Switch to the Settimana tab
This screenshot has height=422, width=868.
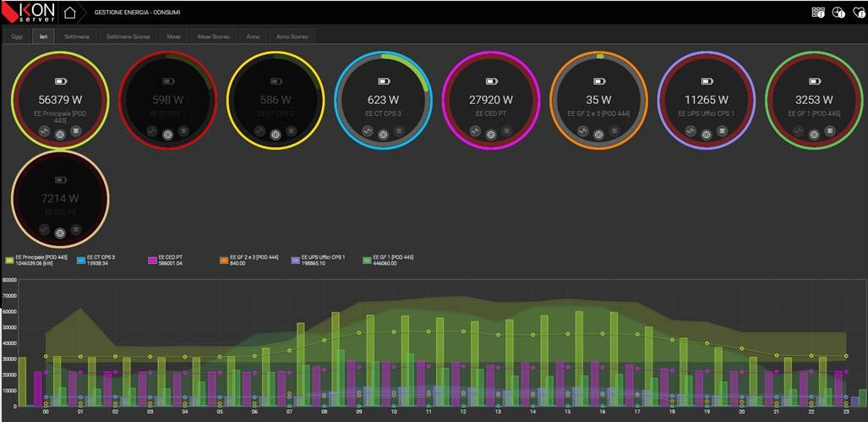(x=77, y=36)
